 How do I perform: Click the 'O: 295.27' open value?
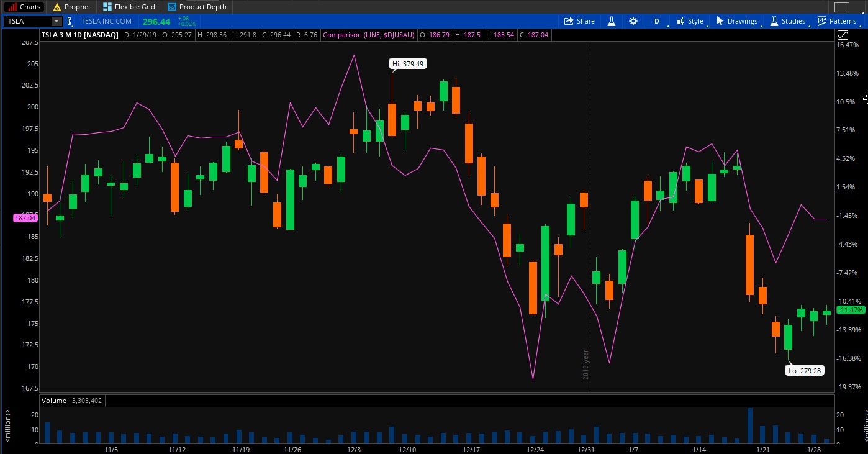pos(177,35)
